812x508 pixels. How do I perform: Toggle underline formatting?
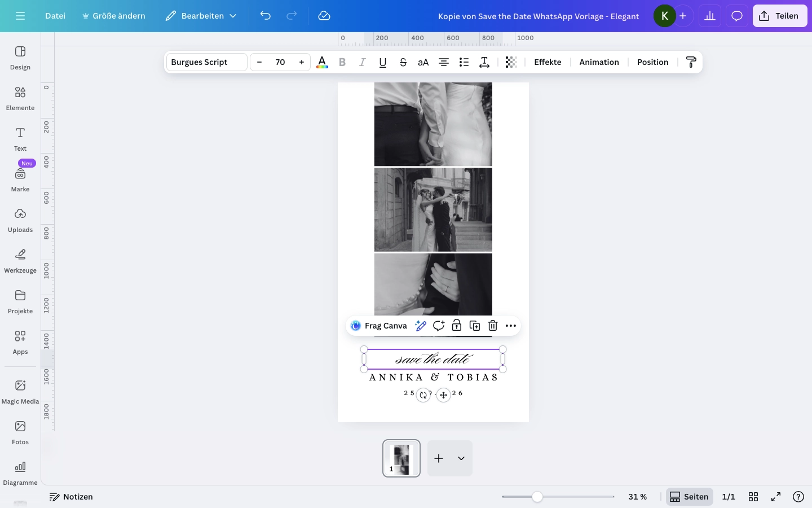tap(383, 62)
